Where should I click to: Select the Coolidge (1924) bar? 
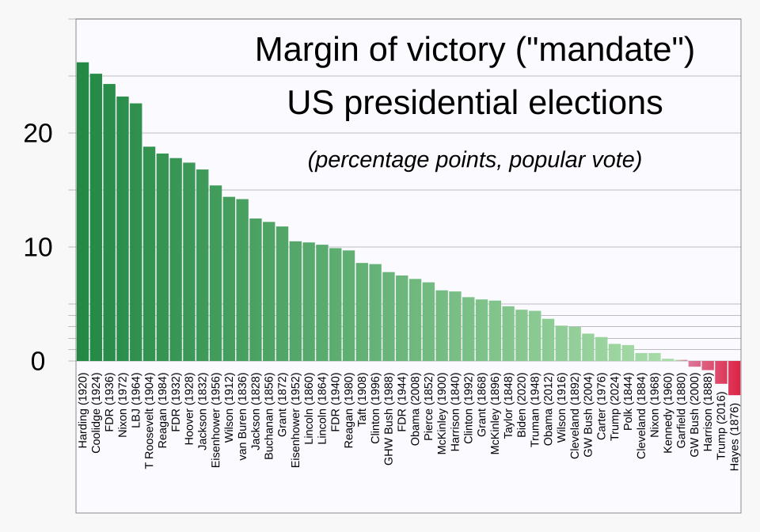pyautogui.click(x=96, y=217)
